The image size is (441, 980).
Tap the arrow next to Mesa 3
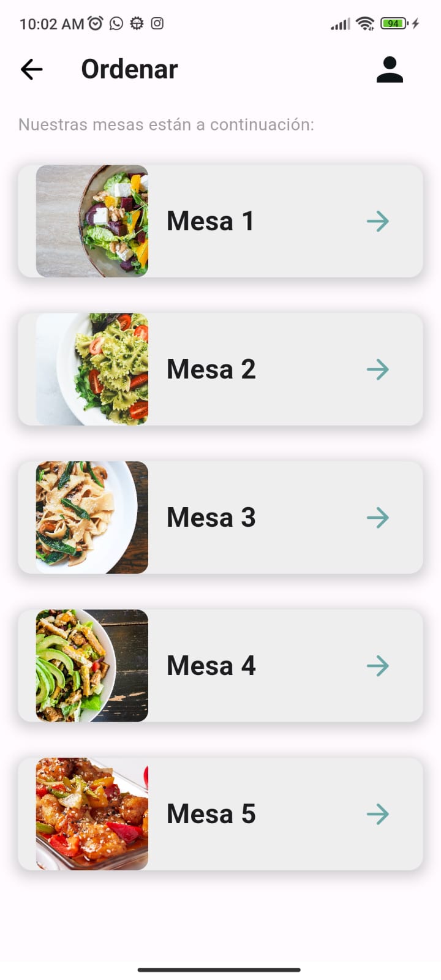coord(378,518)
